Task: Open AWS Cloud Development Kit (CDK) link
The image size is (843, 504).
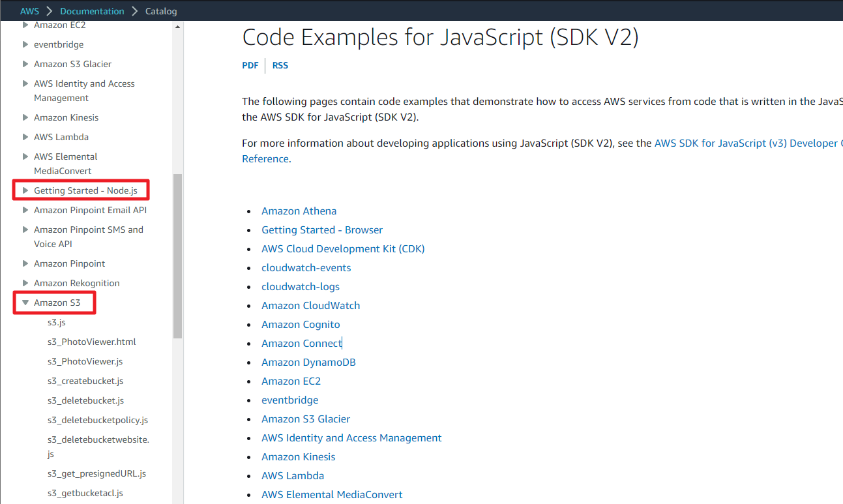Action: (343, 248)
